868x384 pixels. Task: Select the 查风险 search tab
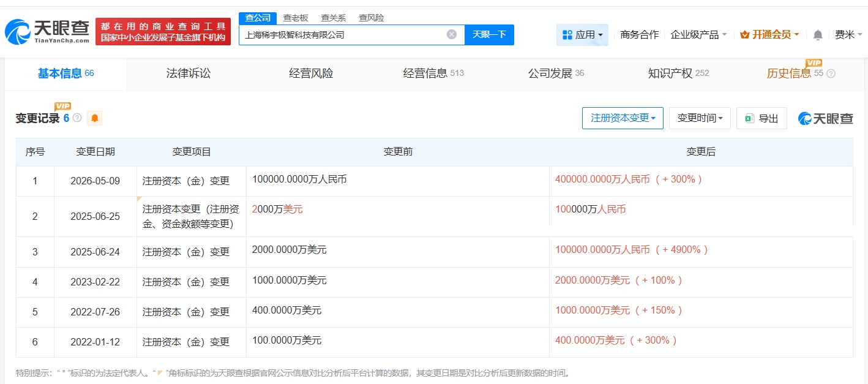(x=372, y=18)
